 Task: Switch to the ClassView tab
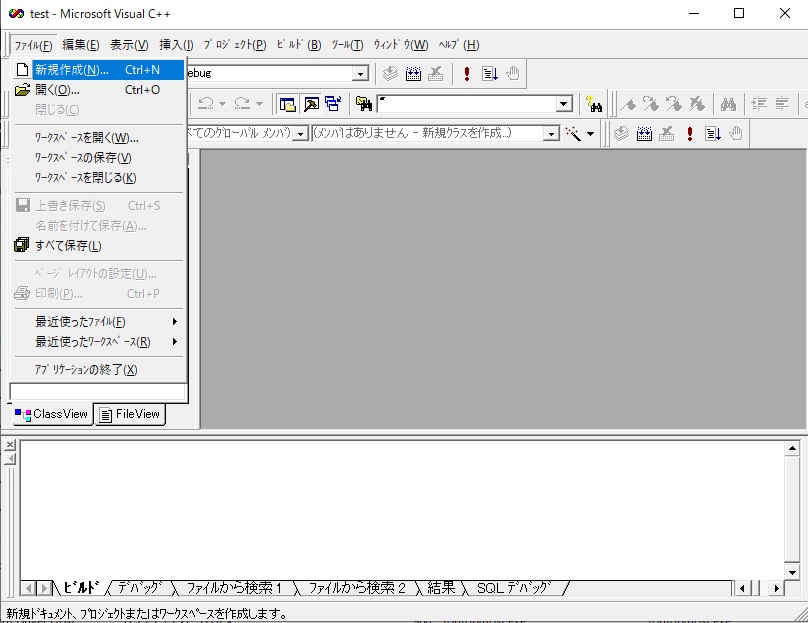(52, 414)
